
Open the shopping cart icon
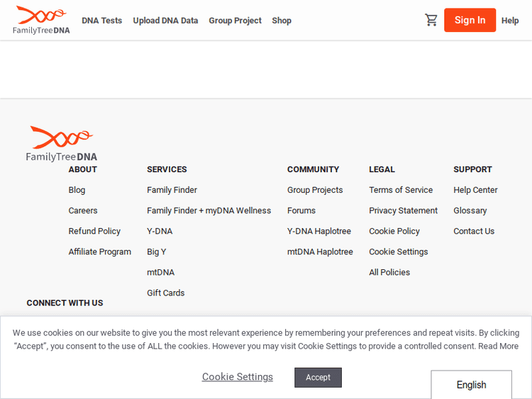(x=431, y=20)
